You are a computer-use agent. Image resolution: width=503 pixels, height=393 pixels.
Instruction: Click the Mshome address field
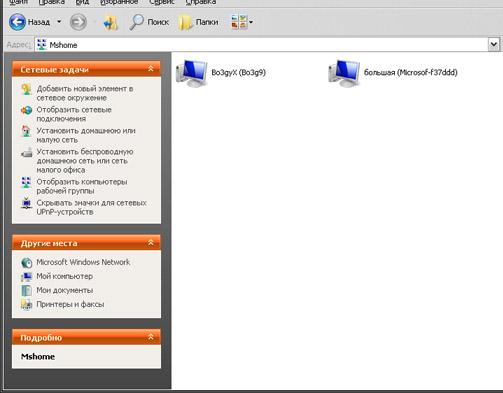pyautogui.click(x=261, y=45)
